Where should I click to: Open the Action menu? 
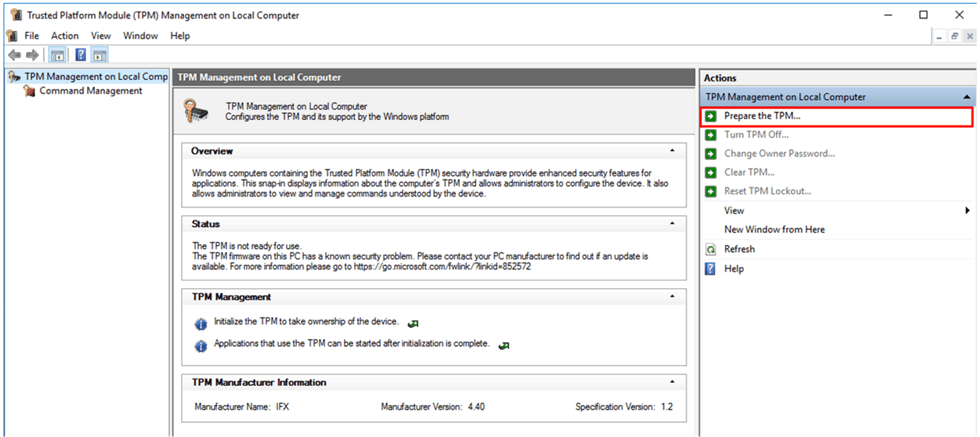click(x=65, y=36)
